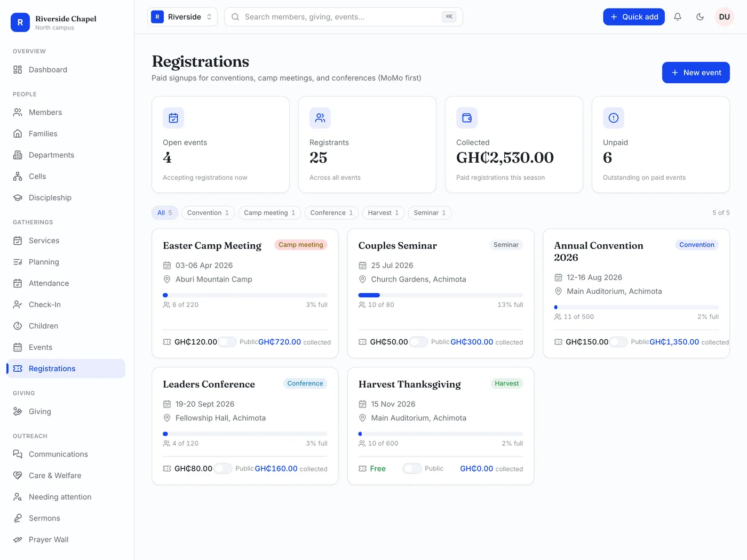Image resolution: width=747 pixels, height=560 pixels.
Task: Open Discipleship graduation cap icon
Action: [x=18, y=198]
